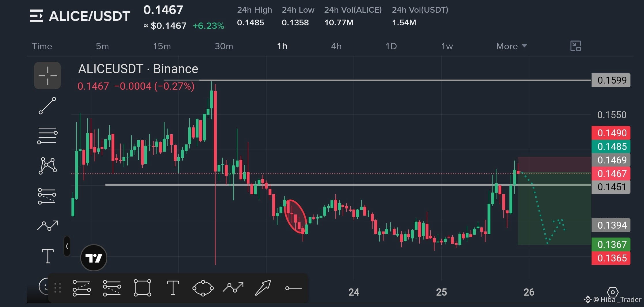Viewport: 644px width, 307px height.
Task: Open chart settings hexagon icon
Action: point(612,292)
